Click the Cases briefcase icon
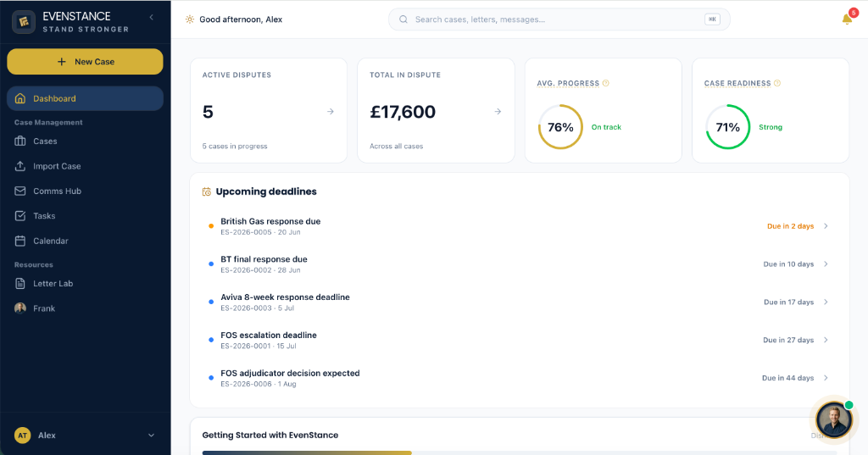This screenshot has width=868, height=455. tap(20, 141)
